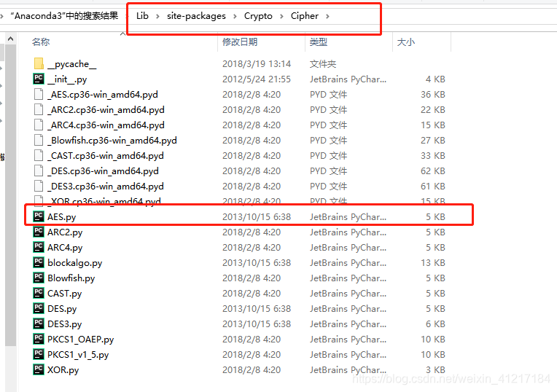
Task: Select the file icon of _Blowfish.cp36-win_amd64.pyd
Action: [x=39, y=140]
